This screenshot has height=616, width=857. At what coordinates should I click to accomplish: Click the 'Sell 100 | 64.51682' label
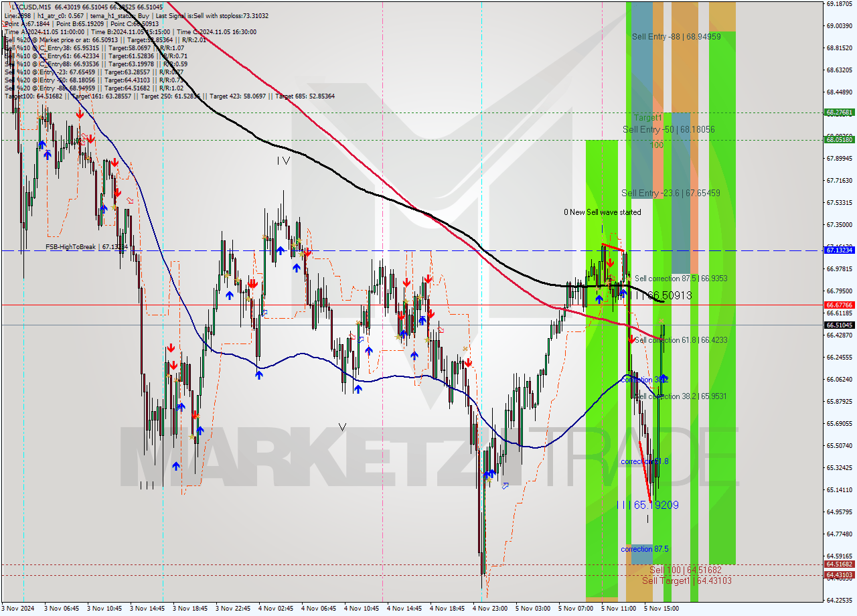coord(686,570)
